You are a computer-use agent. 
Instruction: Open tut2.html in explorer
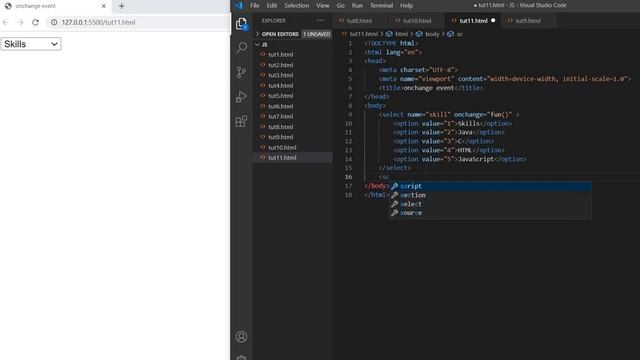[x=293, y=65]
